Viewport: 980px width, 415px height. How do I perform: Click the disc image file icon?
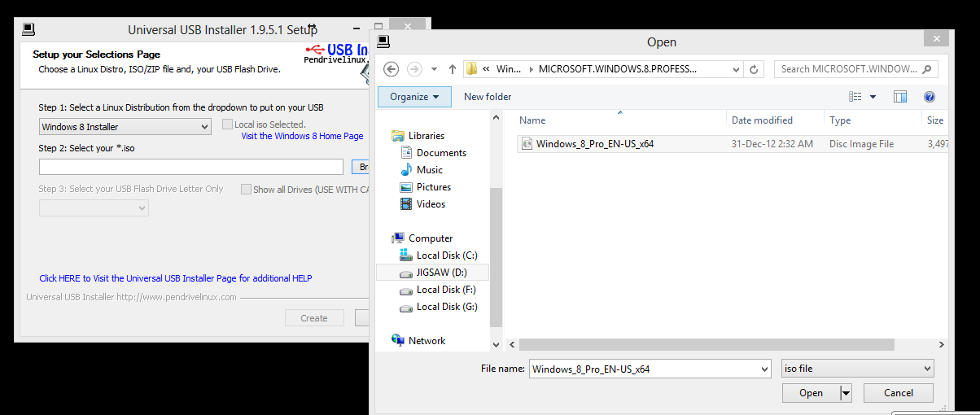pos(527,144)
